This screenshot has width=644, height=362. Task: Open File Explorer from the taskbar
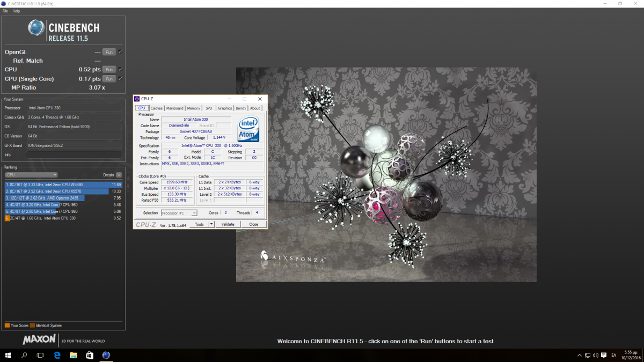point(73,355)
